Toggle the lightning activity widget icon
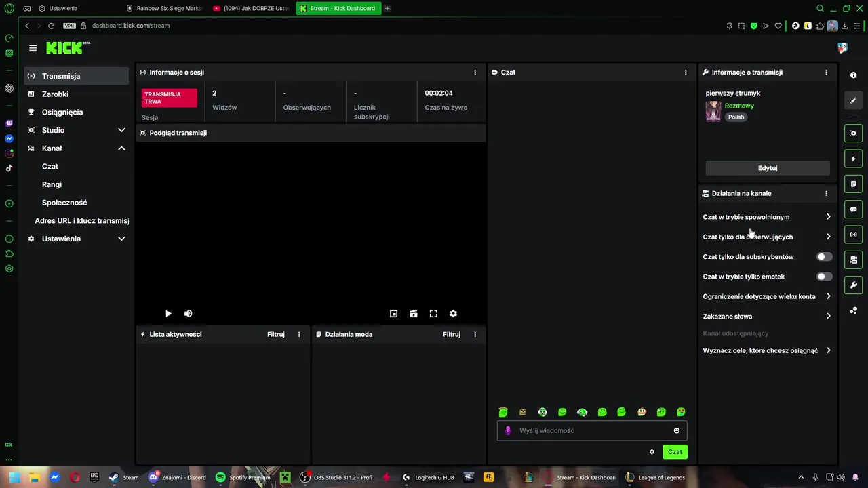The width and height of the screenshot is (868, 488). (854, 159)
